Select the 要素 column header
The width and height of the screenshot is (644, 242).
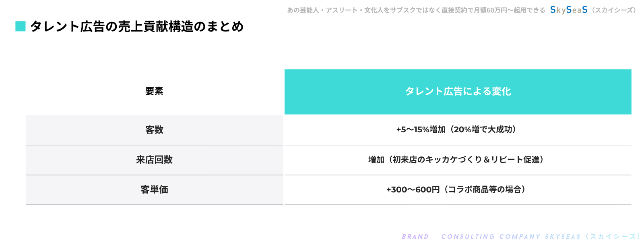pyautogui.click(x=154, y=91)
